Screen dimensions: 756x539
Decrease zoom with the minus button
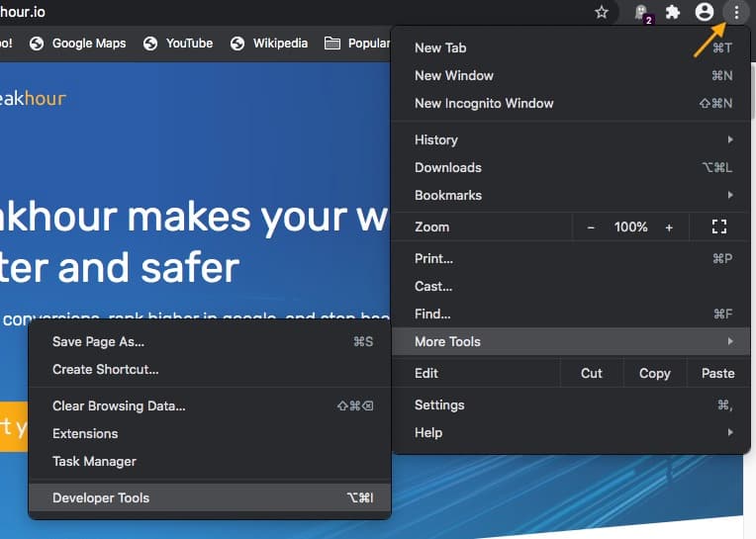click(x=591, y=227)
